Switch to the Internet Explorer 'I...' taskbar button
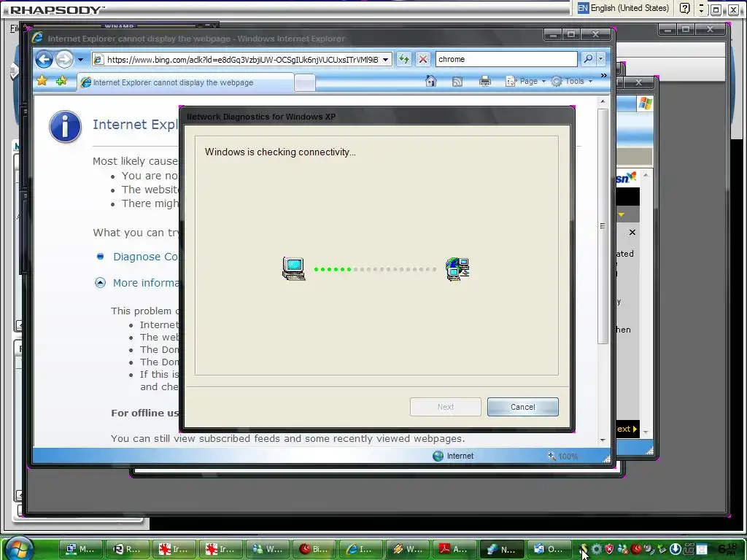Viewport: 747px width, 560px height. point(360,549)
